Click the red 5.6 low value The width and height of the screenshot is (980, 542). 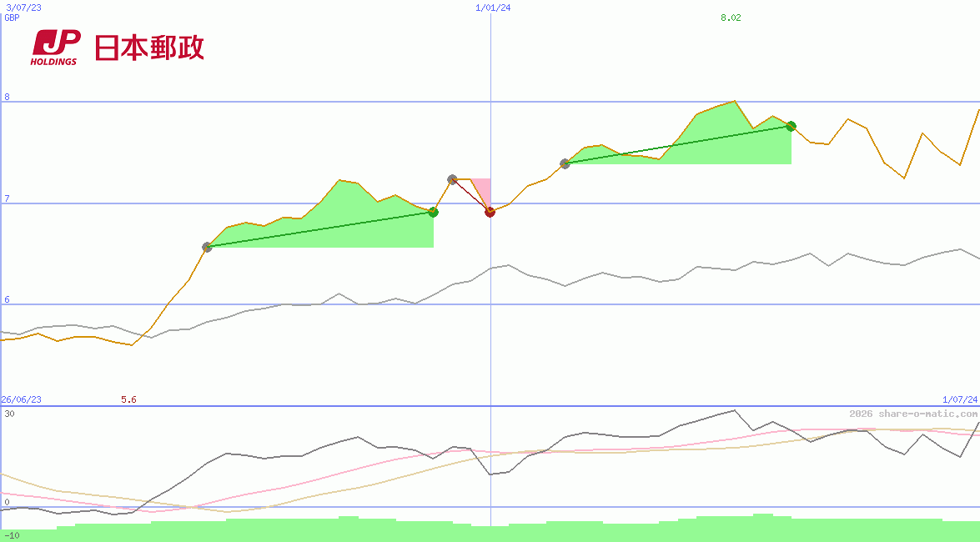pos(128,399)
